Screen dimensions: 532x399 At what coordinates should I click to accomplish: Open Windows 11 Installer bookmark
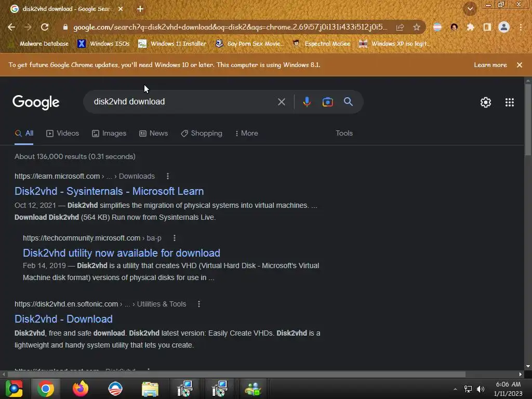point(172,44)
